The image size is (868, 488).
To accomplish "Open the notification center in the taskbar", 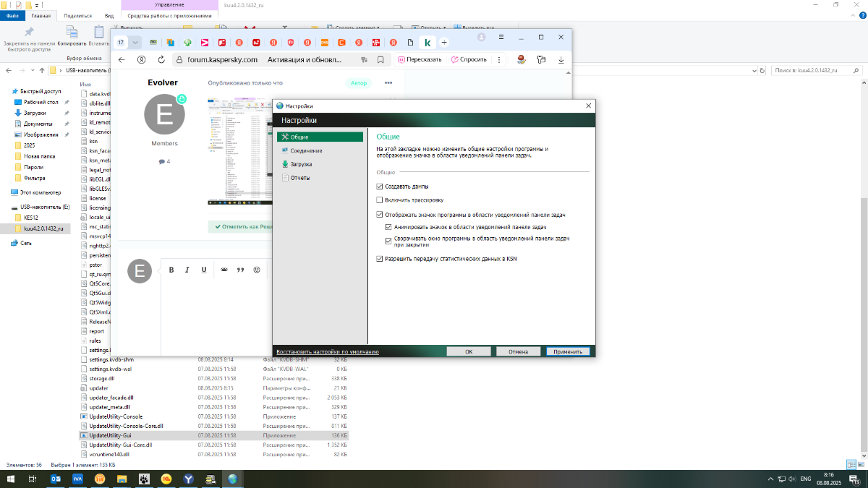I will click(854, 479).
